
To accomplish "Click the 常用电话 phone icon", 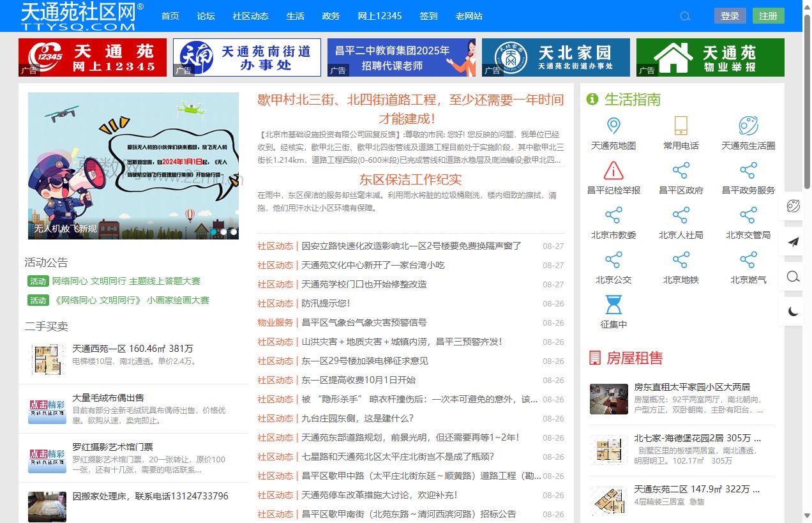I will (x=681, y=126).
